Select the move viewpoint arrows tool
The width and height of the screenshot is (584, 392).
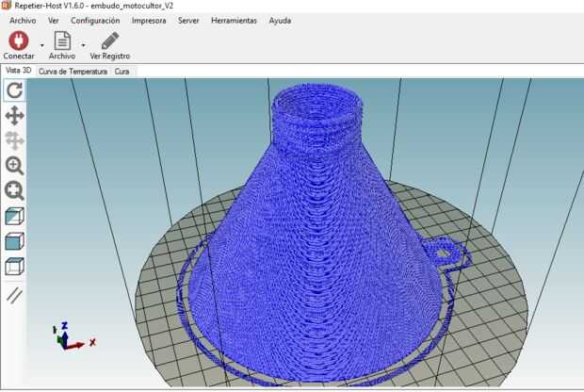[x=14, y=116]
